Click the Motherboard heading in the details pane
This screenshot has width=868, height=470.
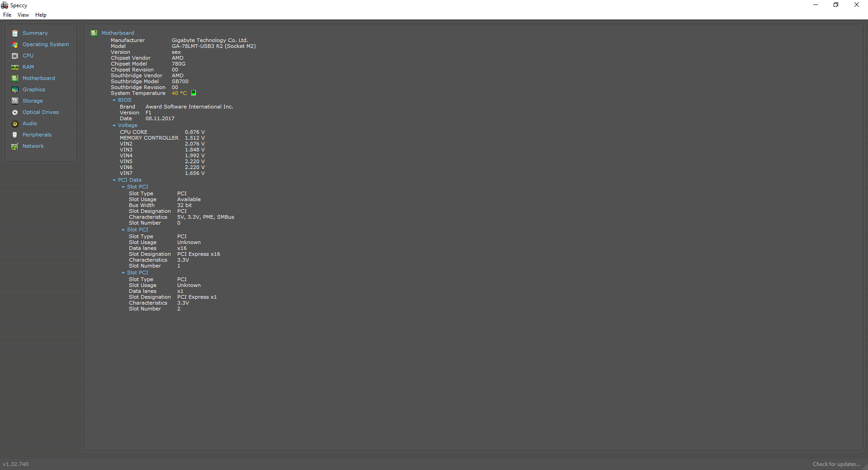coord(118,33)
